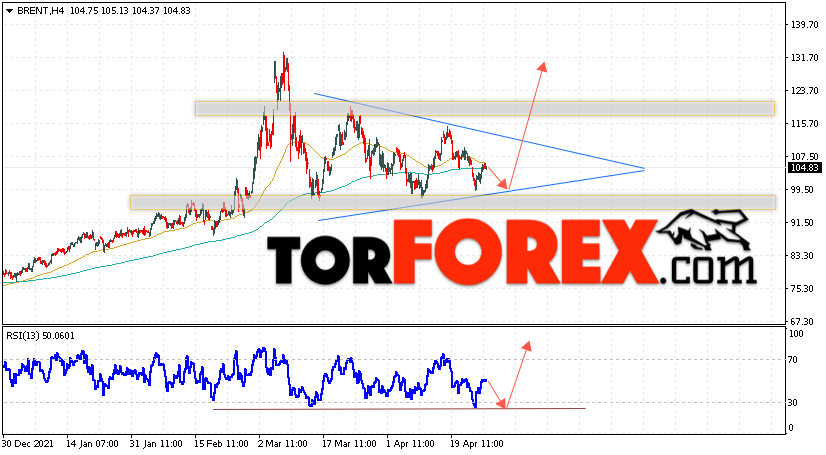Select the 123.70 price axis label
Screen dimensions: 826x455
point(804,91)
